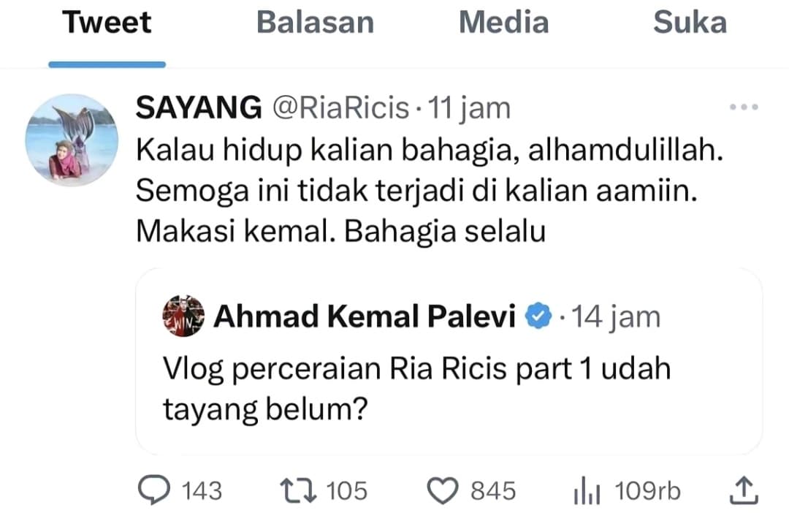Click Ahmad Kemal Palevi's name
This screenshot has width=789, height=532.
tap(365, 317)
